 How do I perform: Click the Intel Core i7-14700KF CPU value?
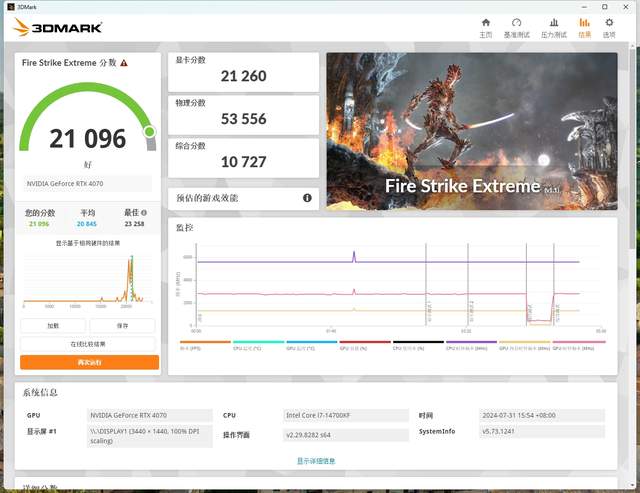[x=346, y=415]
